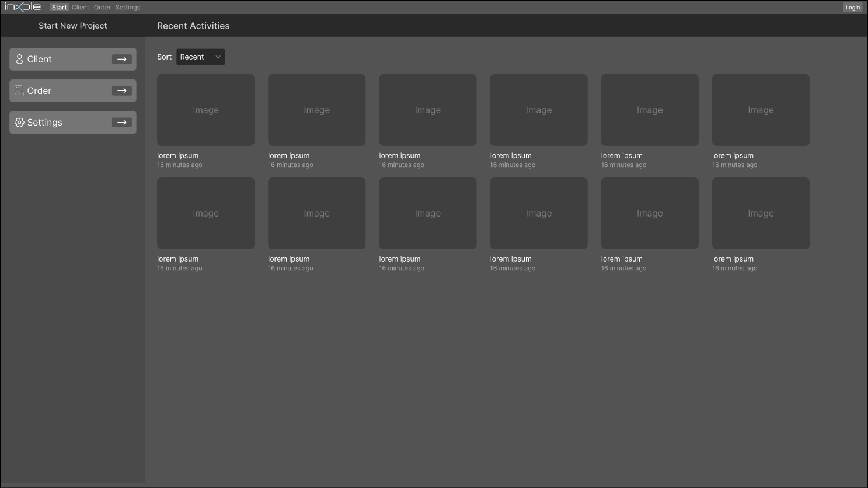Screen dimensions: 868x488
Task: Select the last thumbnail in the top row
Action: coord(760,110)
